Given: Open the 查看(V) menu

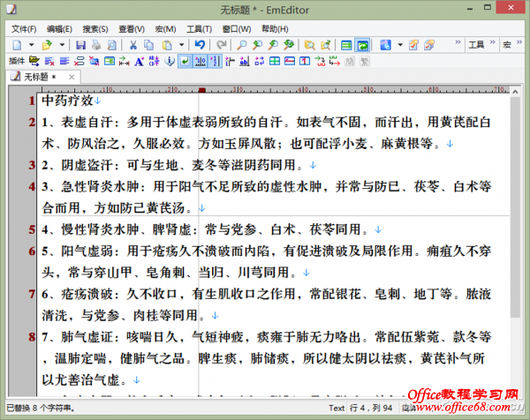Looking at the screenshot, I should [x=132, y=29].
